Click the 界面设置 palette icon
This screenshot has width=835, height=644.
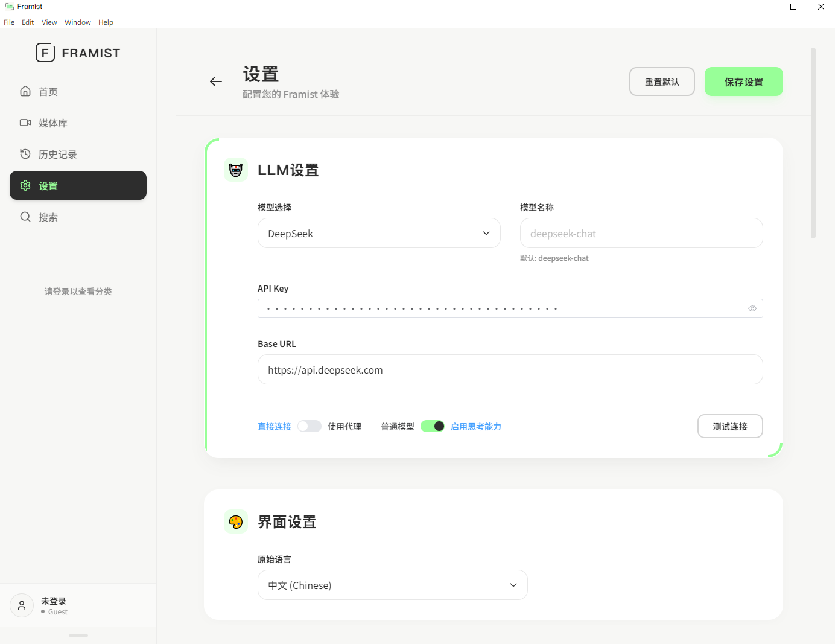tap(236, 521)
